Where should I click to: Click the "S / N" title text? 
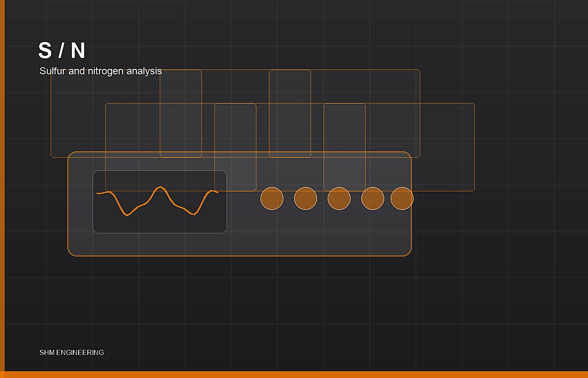pyautogui.click(x=62, y=50)
